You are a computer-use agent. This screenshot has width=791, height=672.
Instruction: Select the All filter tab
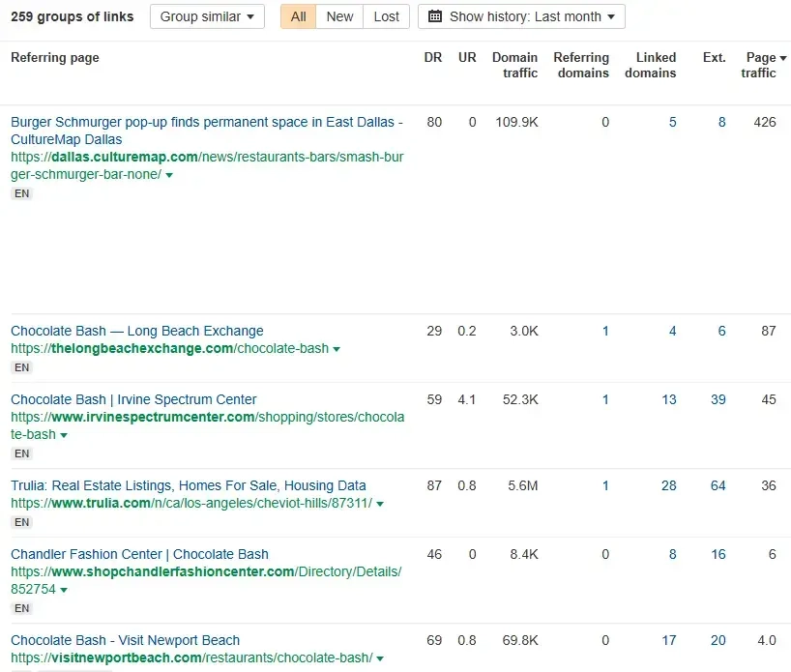[x=298, y=16]
